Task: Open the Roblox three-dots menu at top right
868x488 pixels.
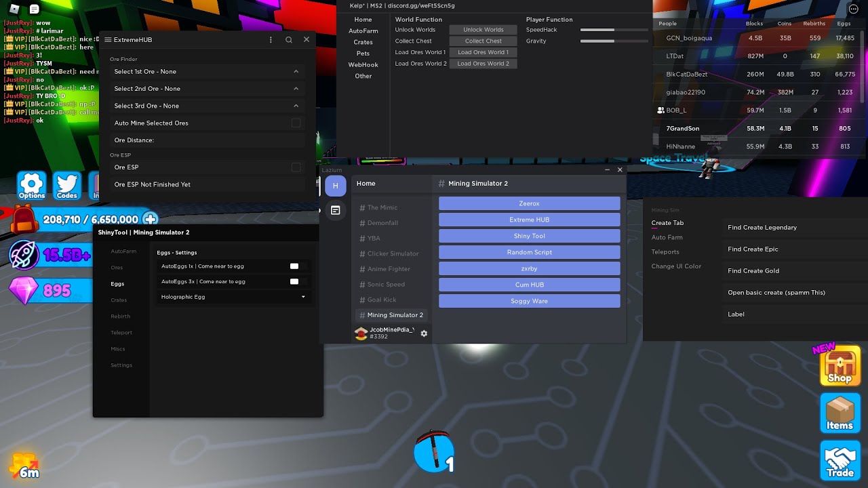Action: [853, 9]
